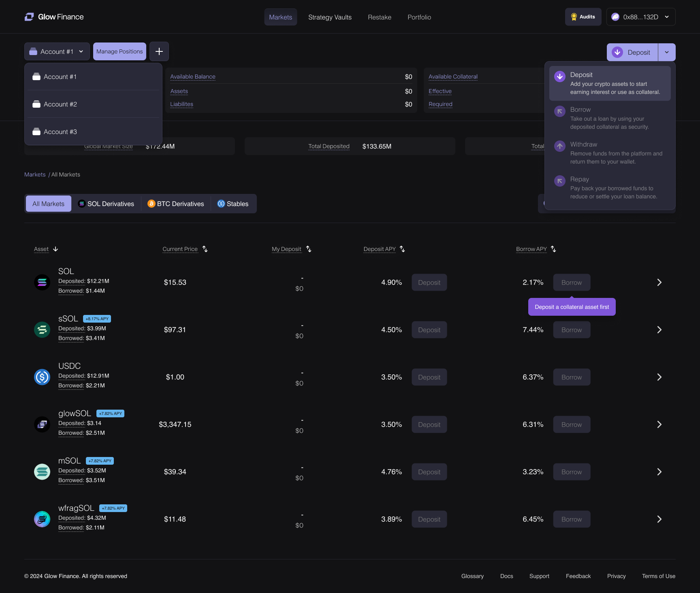The height and width of the screenshot is (593, 700).
Task: Click the SOL token icon
Action: coord(42,283)
